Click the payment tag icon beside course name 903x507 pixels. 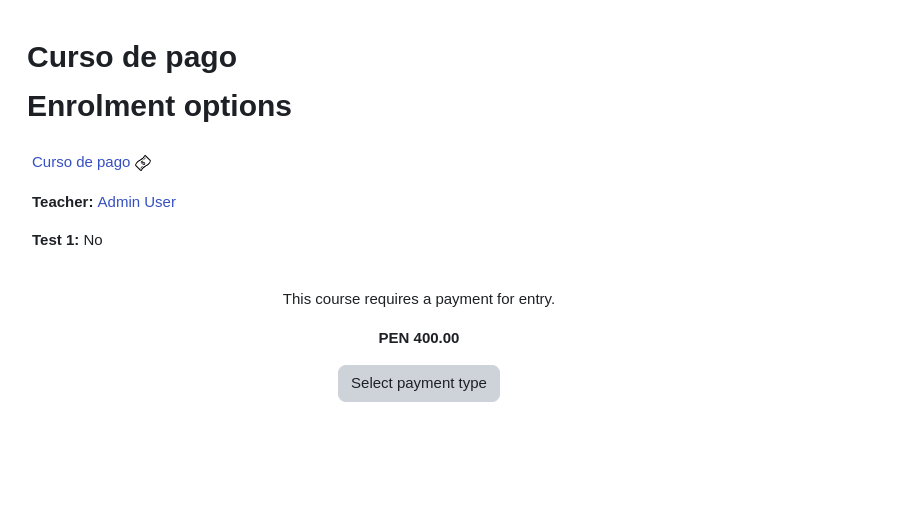point(143,163)
